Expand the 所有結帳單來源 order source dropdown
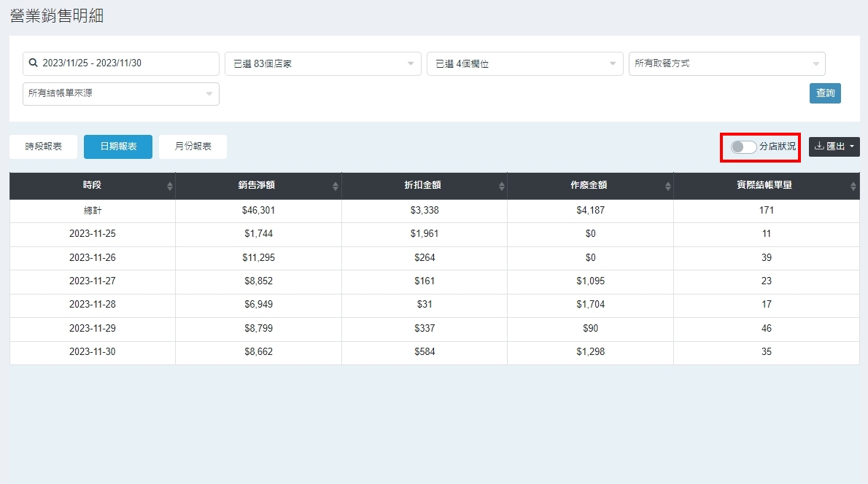This screenshot has width=868, height=484. 120,94
